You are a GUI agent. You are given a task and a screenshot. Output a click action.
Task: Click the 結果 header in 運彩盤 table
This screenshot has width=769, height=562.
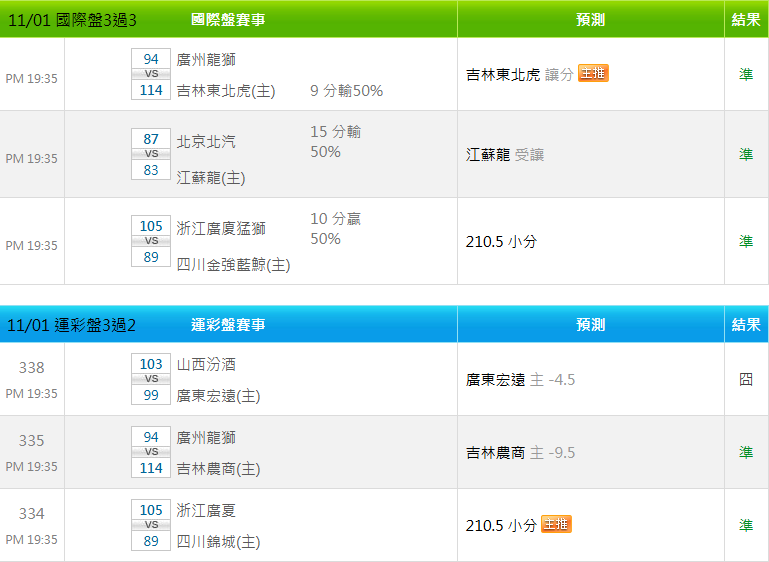coord(746,325)
